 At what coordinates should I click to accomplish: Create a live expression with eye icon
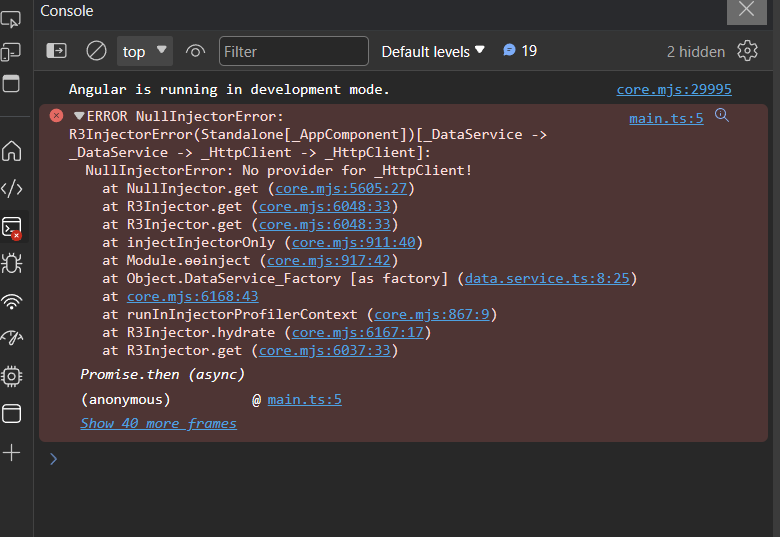coord(195,51)
